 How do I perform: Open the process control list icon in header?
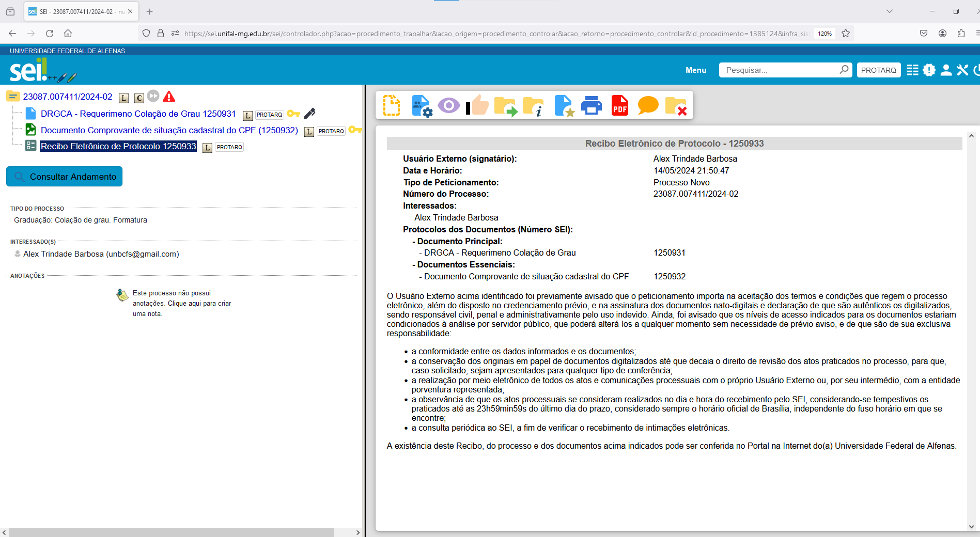pos(913,70)
